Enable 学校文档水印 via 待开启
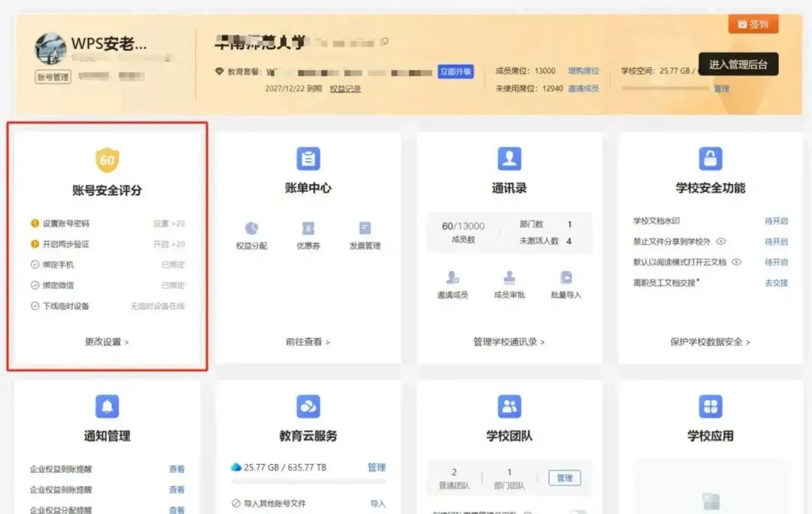812x514 pixels. [x=776, y=221]
